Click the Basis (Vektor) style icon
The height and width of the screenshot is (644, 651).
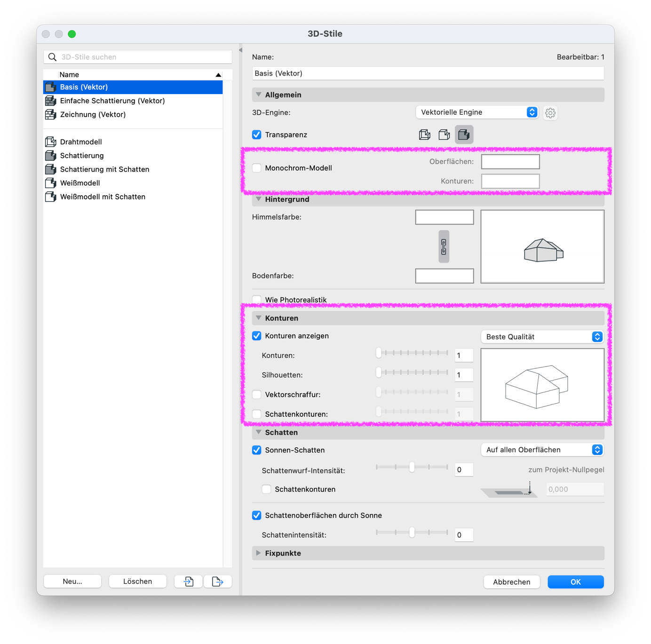point(50,87)
